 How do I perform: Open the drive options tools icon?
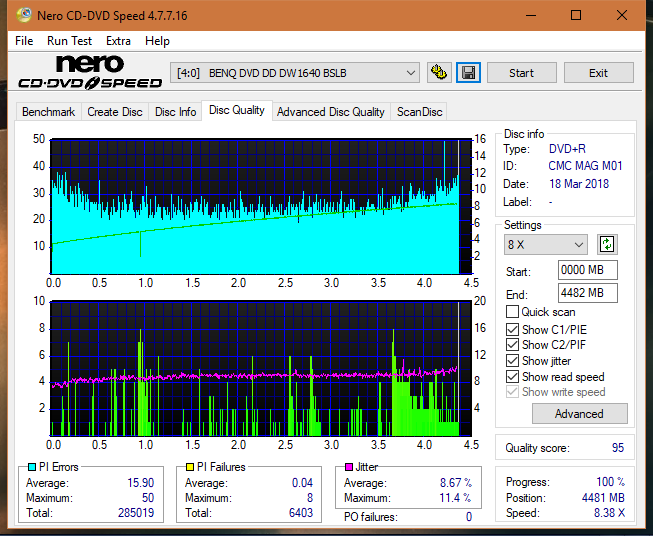click(439, 73)
